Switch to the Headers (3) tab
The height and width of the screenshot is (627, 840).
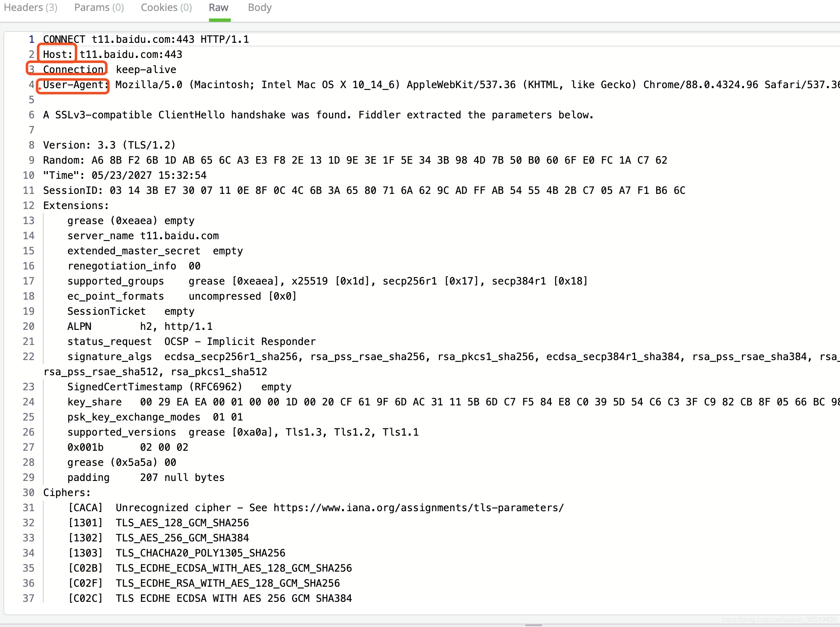(x=31, y=8)
